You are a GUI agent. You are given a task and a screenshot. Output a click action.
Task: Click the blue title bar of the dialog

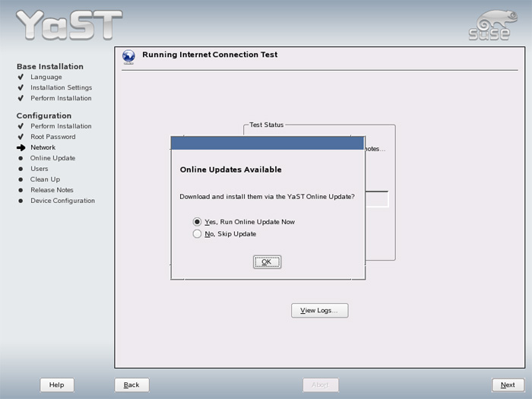[268, 143]
